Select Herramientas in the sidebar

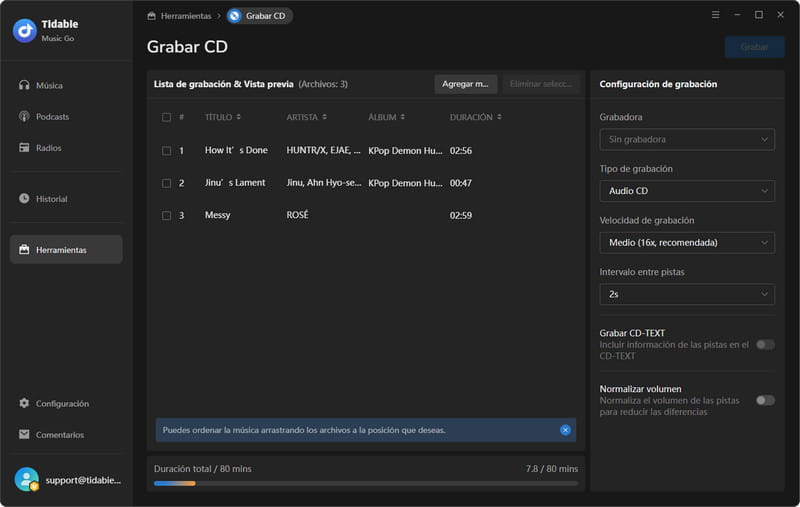click(66, 249)
